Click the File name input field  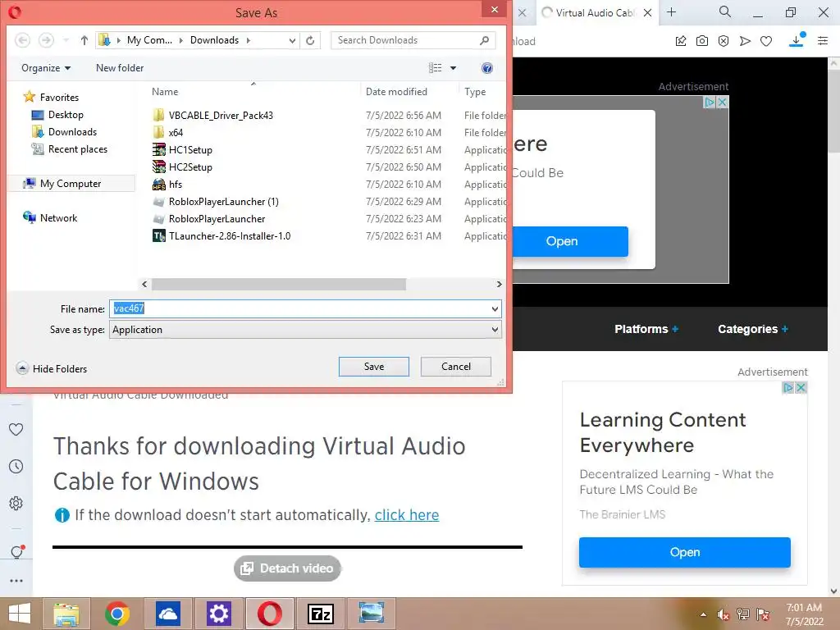pyautogui.click(x=299, y=308)
